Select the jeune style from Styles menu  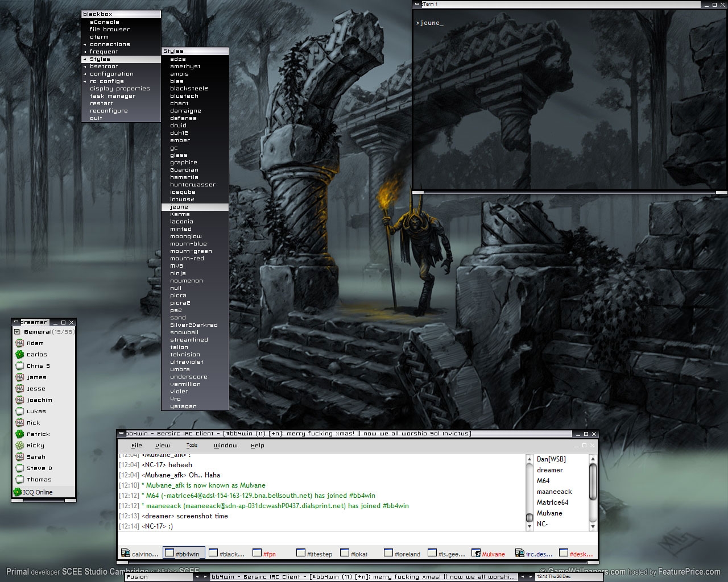tap(195, 207)
